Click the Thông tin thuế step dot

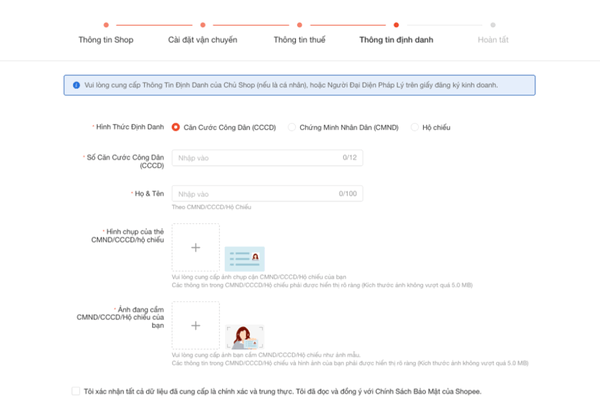[x=299, y=24]
